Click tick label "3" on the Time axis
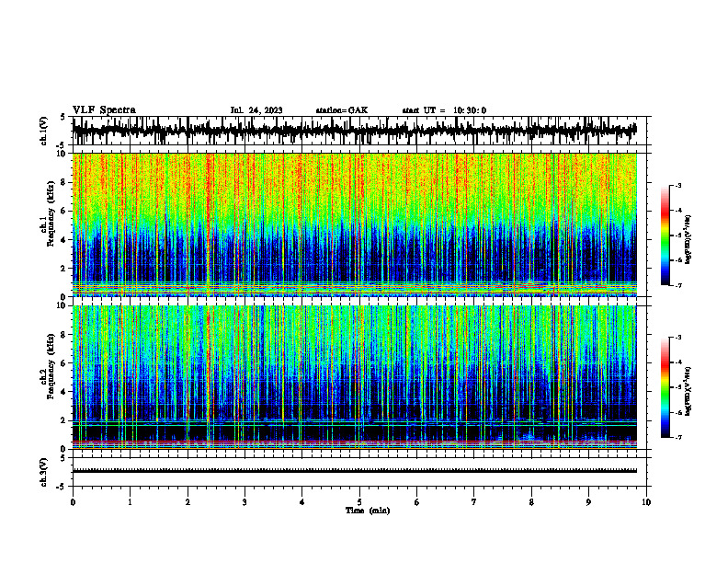This screenshot has width=728, height=563. (245, 502)
